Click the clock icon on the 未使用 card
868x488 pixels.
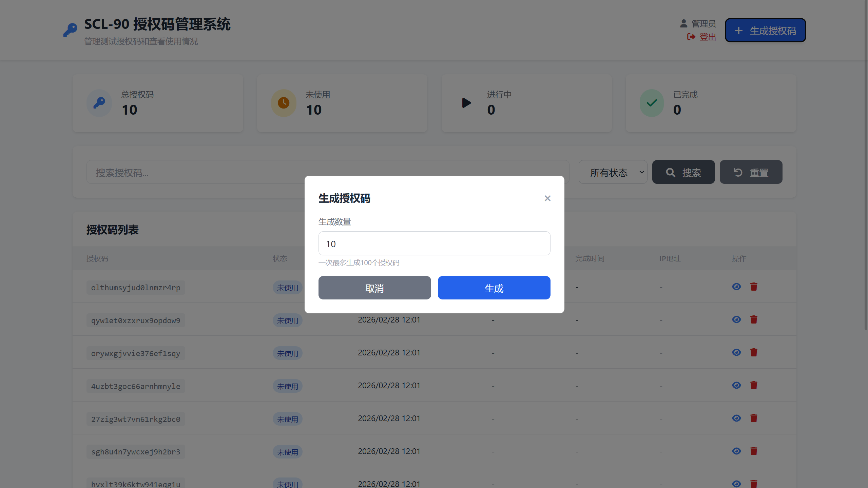tap(283, 103)
